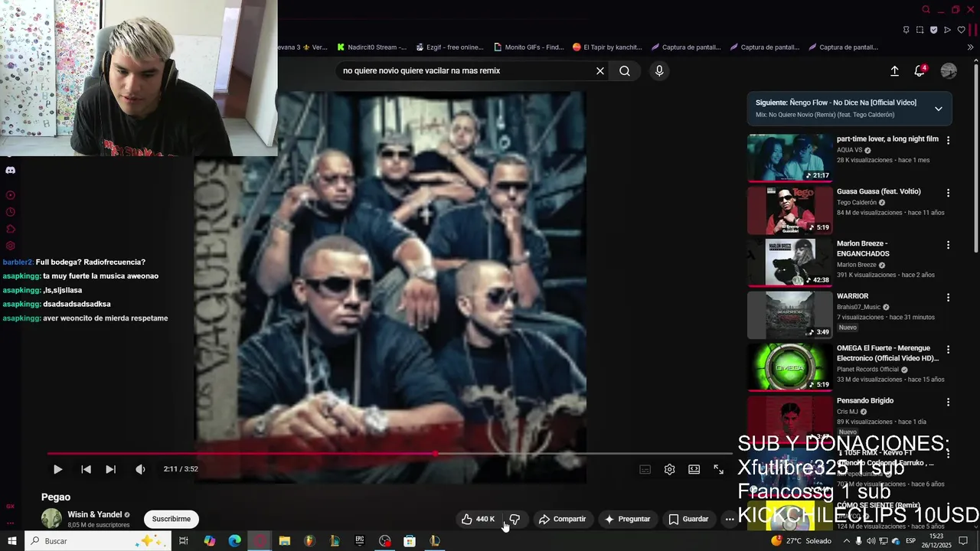Open options for Guasa Guasa video
The width and height of the screenshot is (980, 551).
pyautogui.click(x=948, y=193)
